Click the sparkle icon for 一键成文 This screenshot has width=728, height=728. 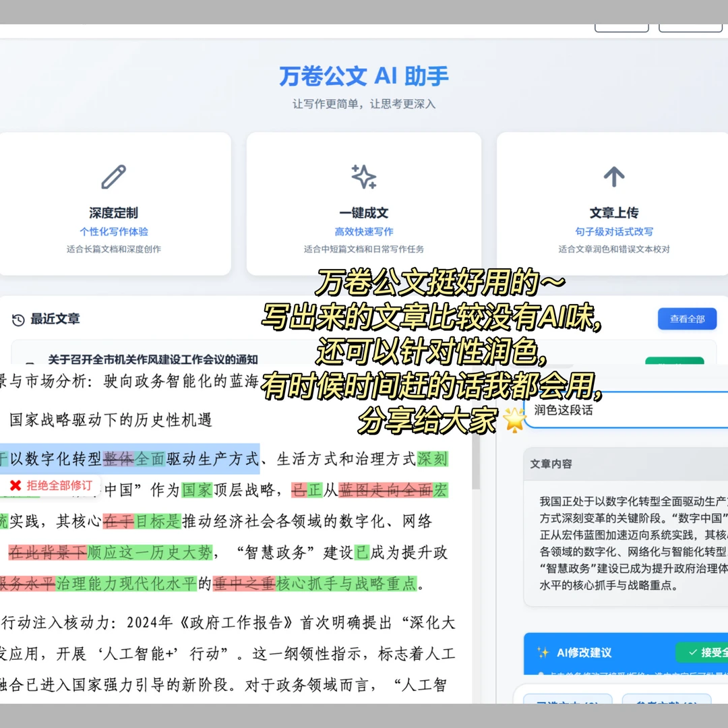[x=363, y=177]
